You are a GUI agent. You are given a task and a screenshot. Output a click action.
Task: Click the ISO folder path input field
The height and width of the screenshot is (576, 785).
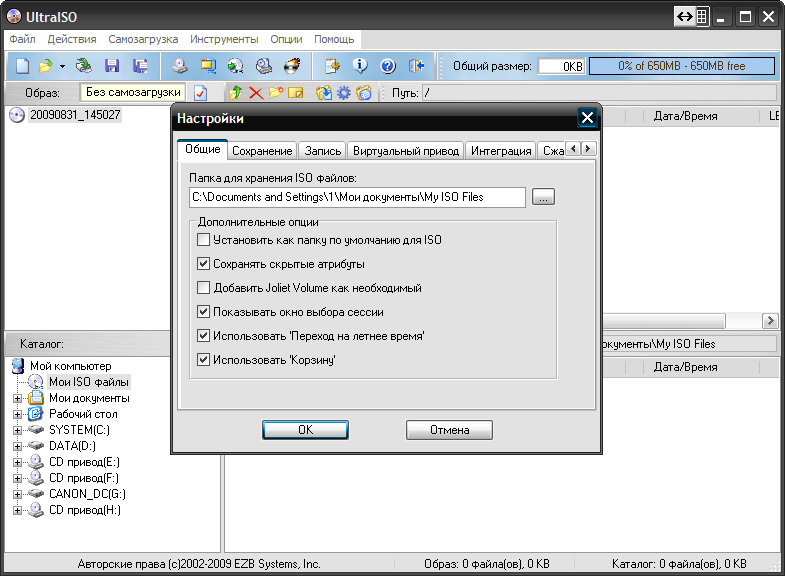tap(357, 197)
